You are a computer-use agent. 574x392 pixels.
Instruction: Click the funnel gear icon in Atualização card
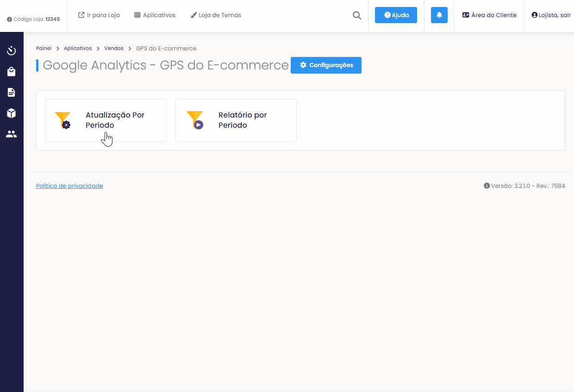point(63,120)
